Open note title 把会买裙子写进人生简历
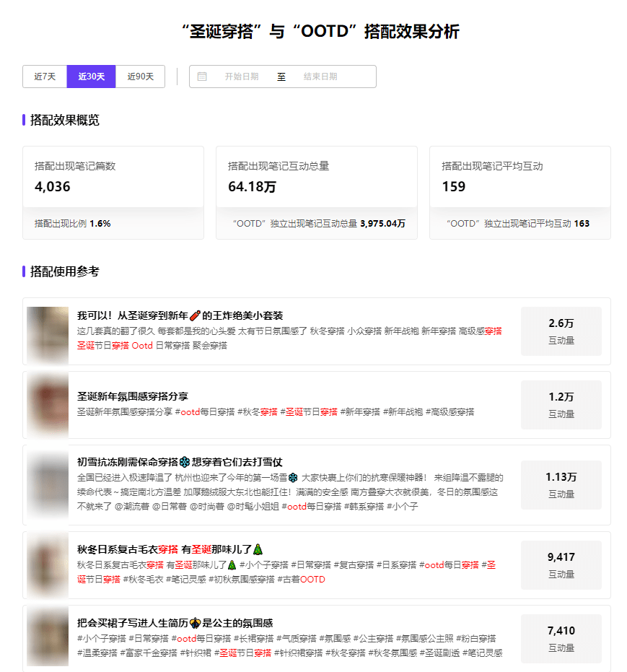The image size is (627, 672). pyautogui.click(x=175, y=623)
